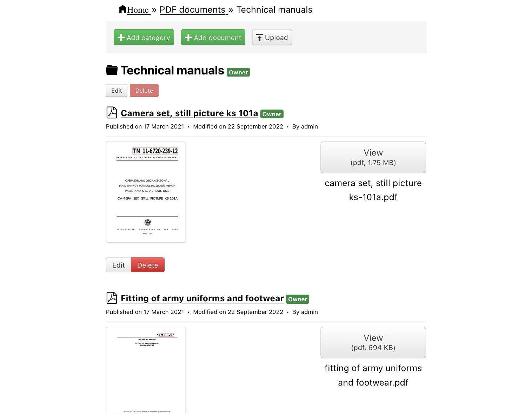View the 694 KB uniforms PDF
532x414 pixels.
(373, 343)
